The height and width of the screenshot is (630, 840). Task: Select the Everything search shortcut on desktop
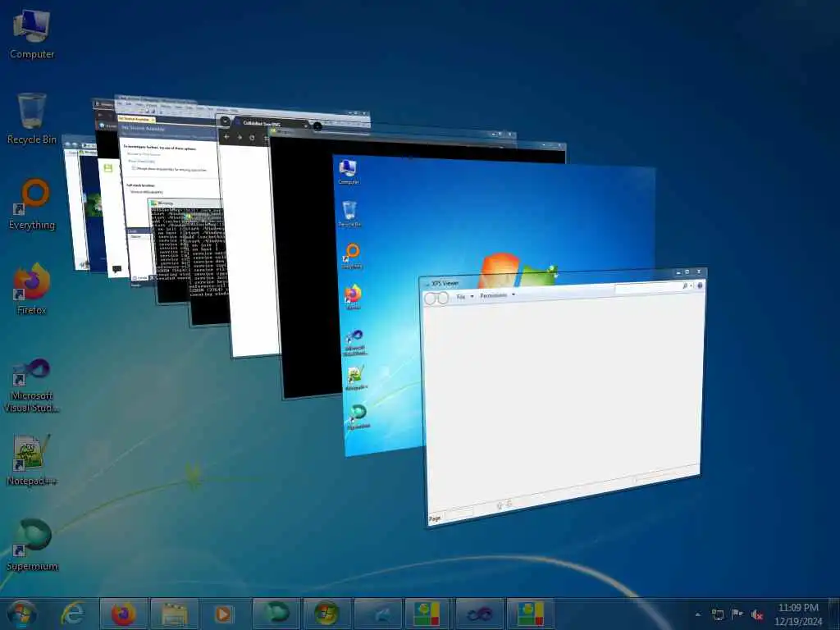[32, 204]
